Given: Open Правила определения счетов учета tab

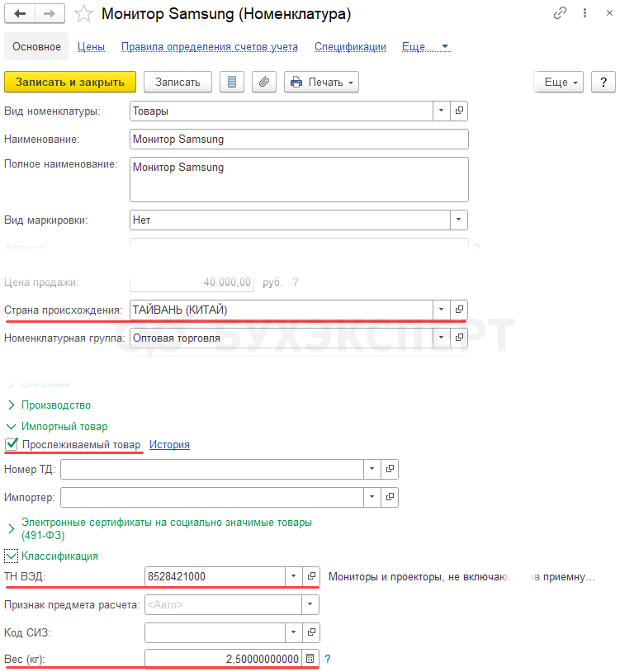Looking at the screenshot, I should point(210,47).
